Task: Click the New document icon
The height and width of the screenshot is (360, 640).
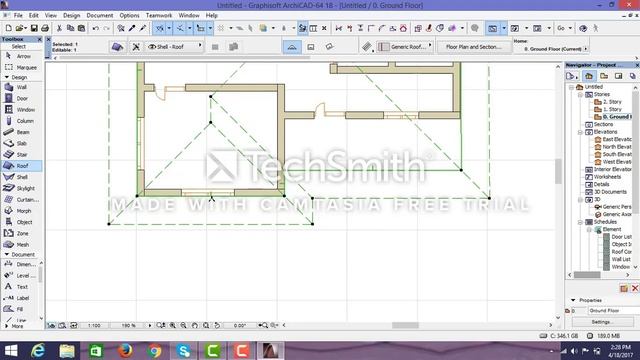Action: point(9,28)
